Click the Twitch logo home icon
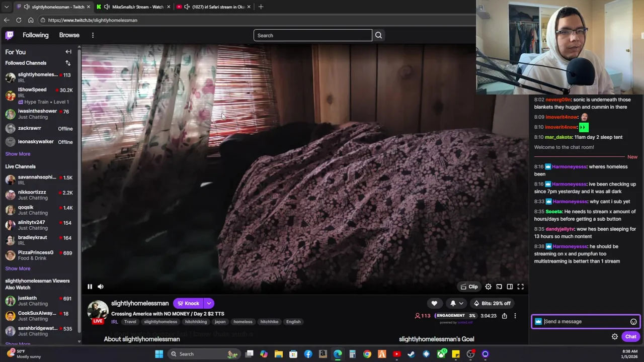Viewport: 644px width, 362px height. [x=10, y=35]
